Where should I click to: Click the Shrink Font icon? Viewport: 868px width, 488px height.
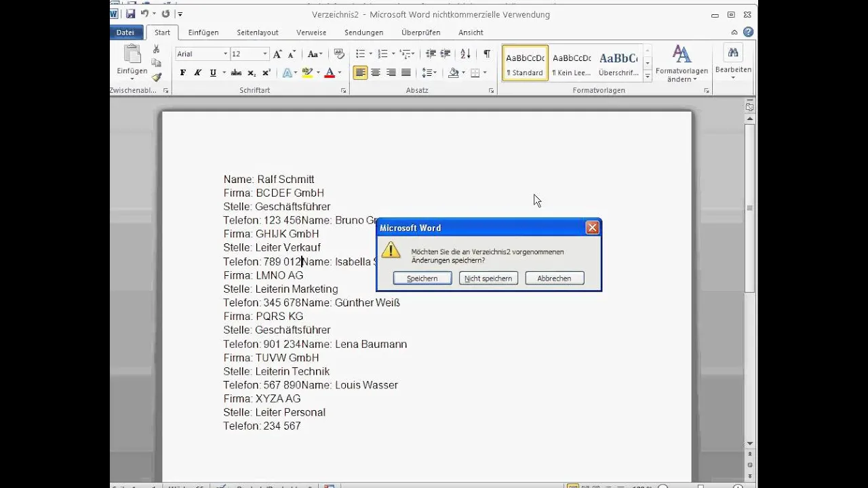coord(292,54)
